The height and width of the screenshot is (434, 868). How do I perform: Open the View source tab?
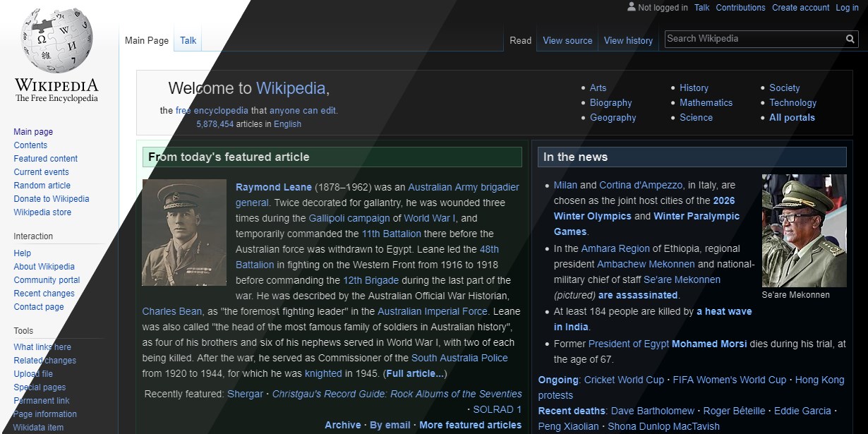[567, 40]
